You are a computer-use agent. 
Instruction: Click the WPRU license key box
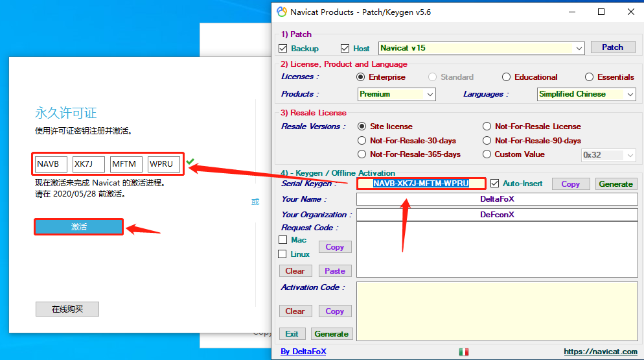pos(163,163)
